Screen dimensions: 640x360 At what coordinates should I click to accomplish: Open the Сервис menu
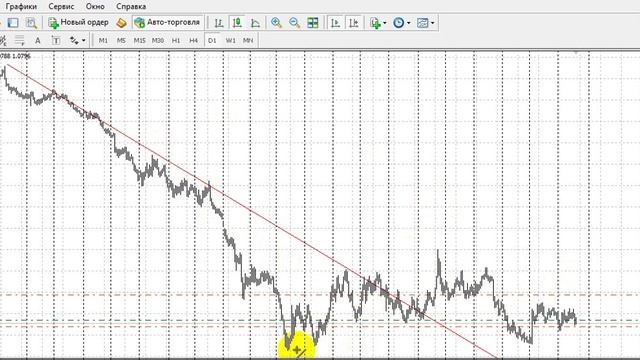click(61, 7)
